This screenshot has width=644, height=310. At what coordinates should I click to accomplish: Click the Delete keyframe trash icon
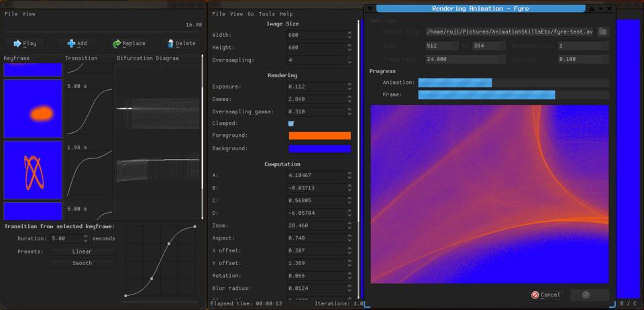[x=170, y=44]
